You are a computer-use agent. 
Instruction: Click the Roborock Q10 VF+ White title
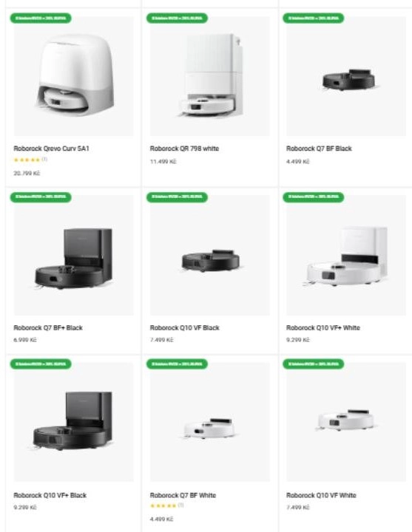[323, 328]
